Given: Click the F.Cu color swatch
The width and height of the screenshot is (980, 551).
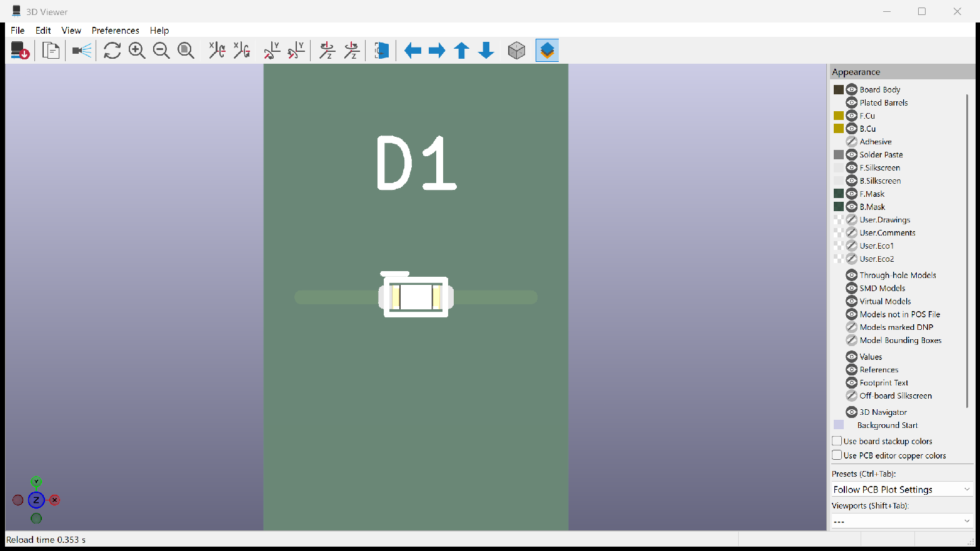Looking at the screenshot, I should tap(839, 116).
